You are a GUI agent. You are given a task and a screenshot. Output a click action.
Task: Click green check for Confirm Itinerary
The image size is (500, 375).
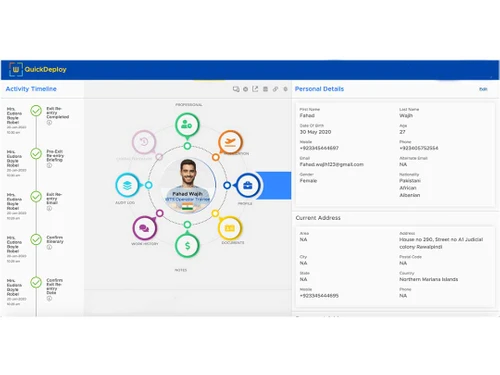pyautogui.click(x=36, y=239)
